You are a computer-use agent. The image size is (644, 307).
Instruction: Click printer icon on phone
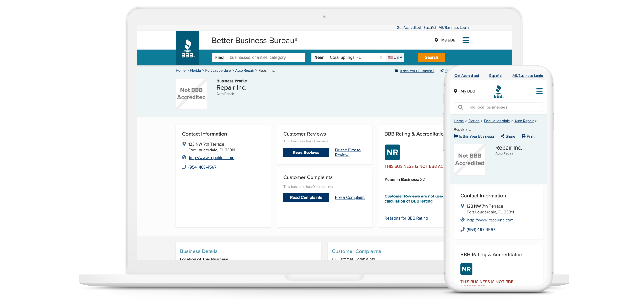point(523,136)
